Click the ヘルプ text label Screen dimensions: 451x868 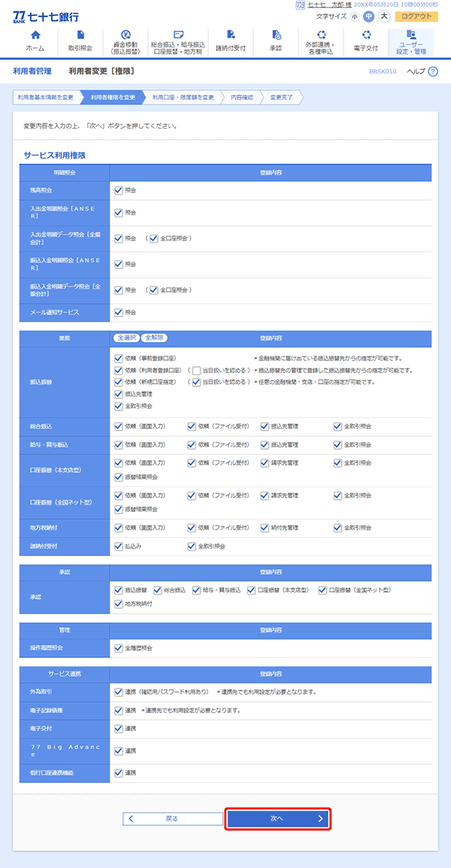coord(416,71)
